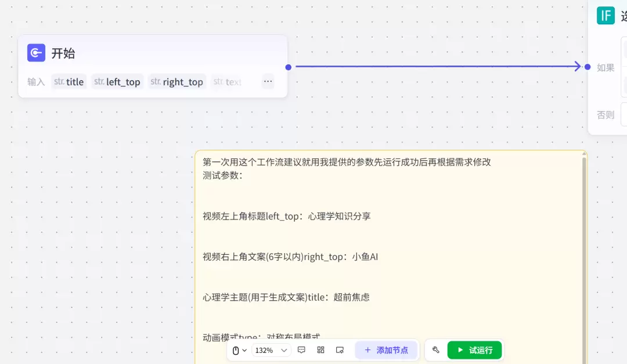Click the screen pointer presentation icon
The height and width of the screenshot is (364, 627).
point(339,350)
